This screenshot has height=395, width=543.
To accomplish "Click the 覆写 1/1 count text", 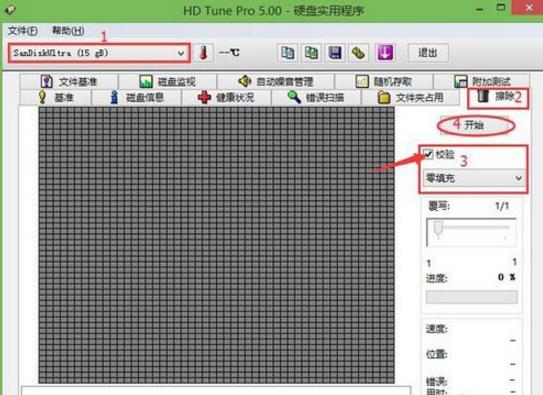I will point(502,206).
